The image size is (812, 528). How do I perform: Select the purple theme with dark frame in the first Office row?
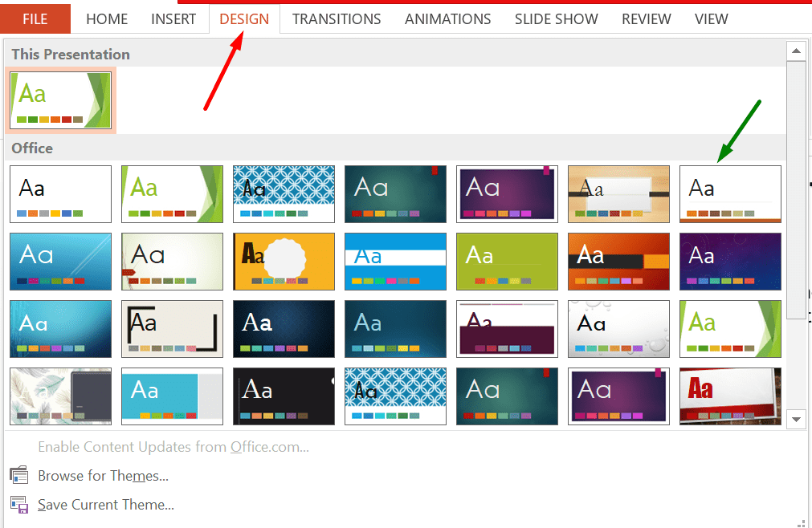click(x=507, y=194)
